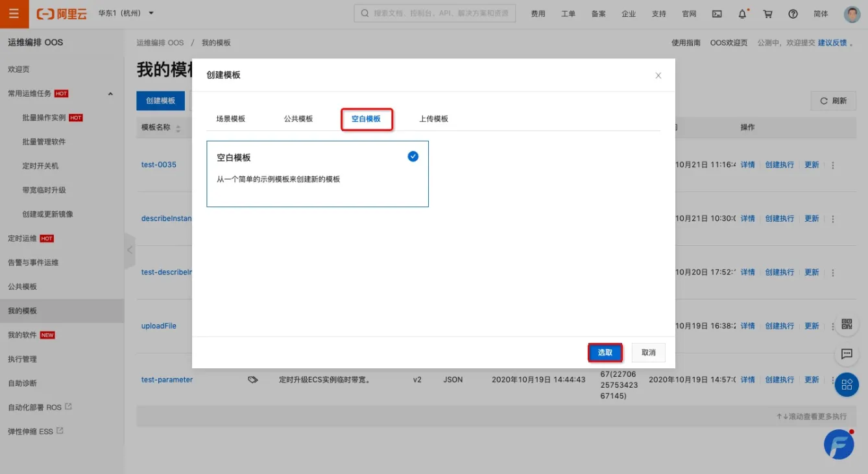This screenshot has height=474, width=868.
Task: Sort by 模板名称 column arrows
Action: tap(178, 128)
